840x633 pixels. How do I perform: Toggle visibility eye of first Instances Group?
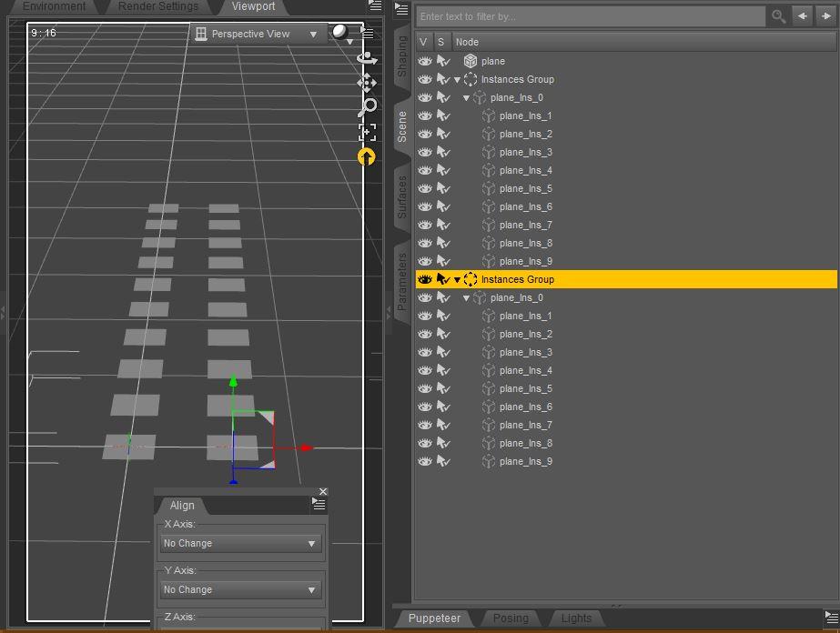tap(425, 79)
